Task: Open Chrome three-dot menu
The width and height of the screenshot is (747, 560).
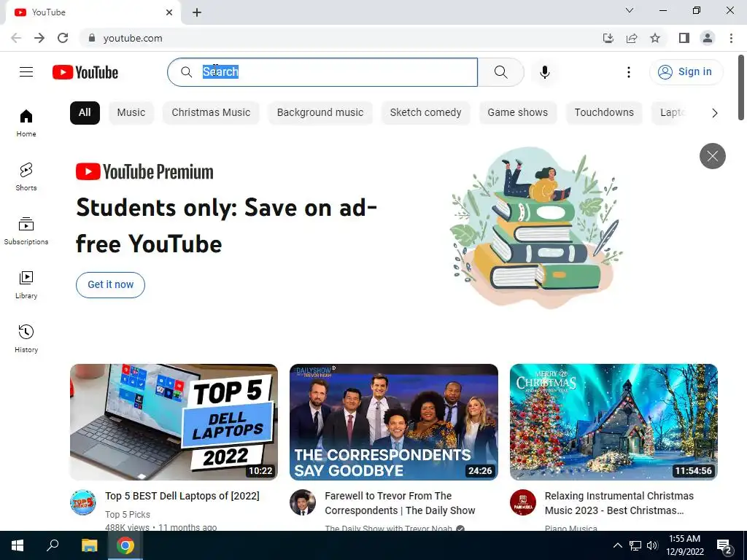Action: pyautogui.click(x=731, y=38)
